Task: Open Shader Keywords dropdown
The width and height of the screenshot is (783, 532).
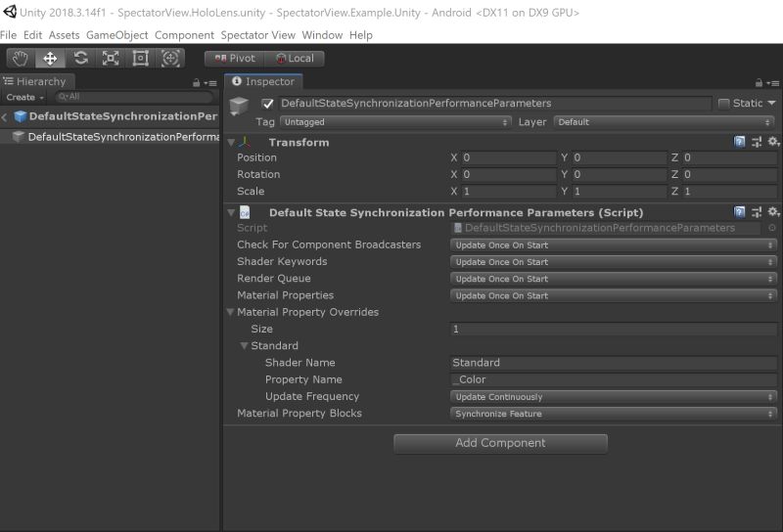Action: (x=614, y=262)
